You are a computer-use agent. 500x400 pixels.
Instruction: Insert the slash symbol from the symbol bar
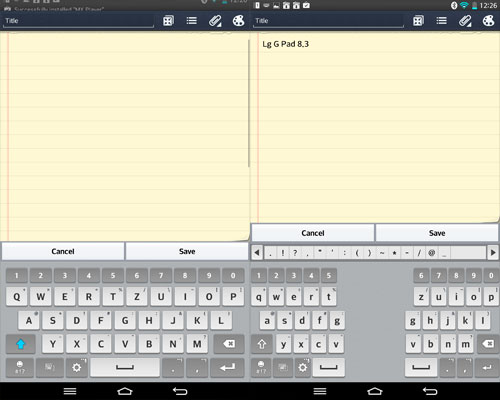point(419,253)
